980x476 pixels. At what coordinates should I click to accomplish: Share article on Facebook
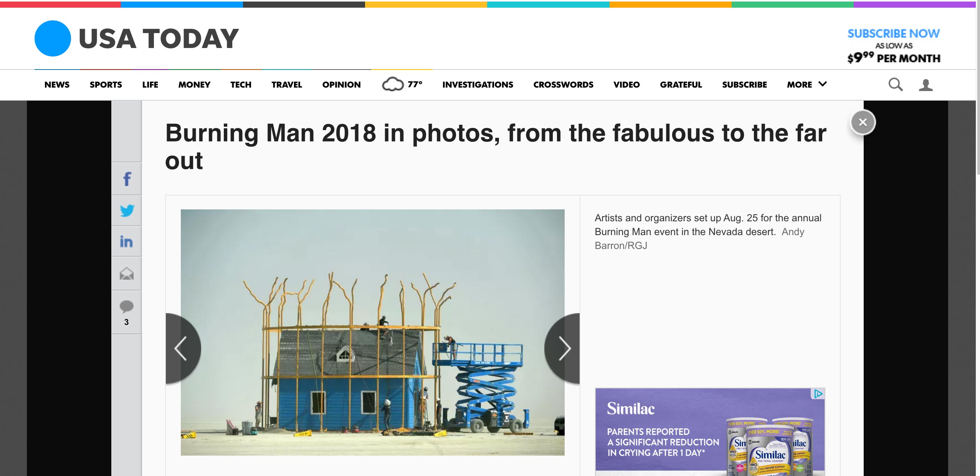pyautogui.click(x=127, y=179)
